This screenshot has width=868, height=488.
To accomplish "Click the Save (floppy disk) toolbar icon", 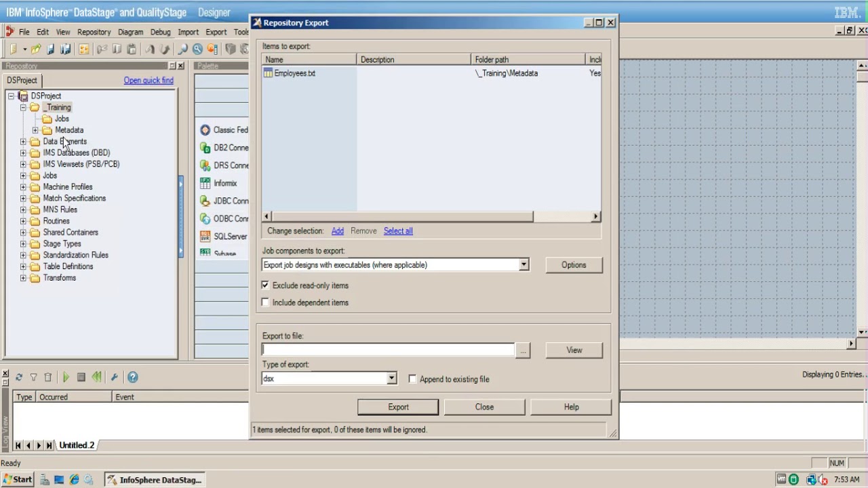I will pos(50,49).
